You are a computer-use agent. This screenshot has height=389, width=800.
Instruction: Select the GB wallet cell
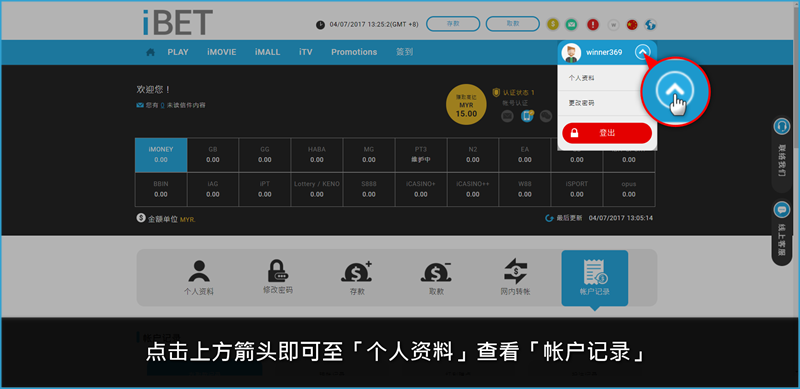click(x=213, y=155)
